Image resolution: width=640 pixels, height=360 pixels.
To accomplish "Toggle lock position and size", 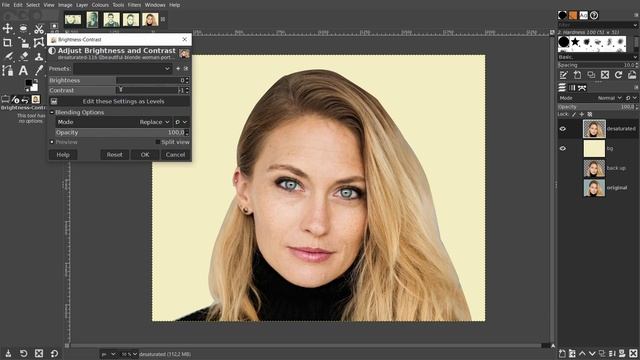I will click(582, 115).
